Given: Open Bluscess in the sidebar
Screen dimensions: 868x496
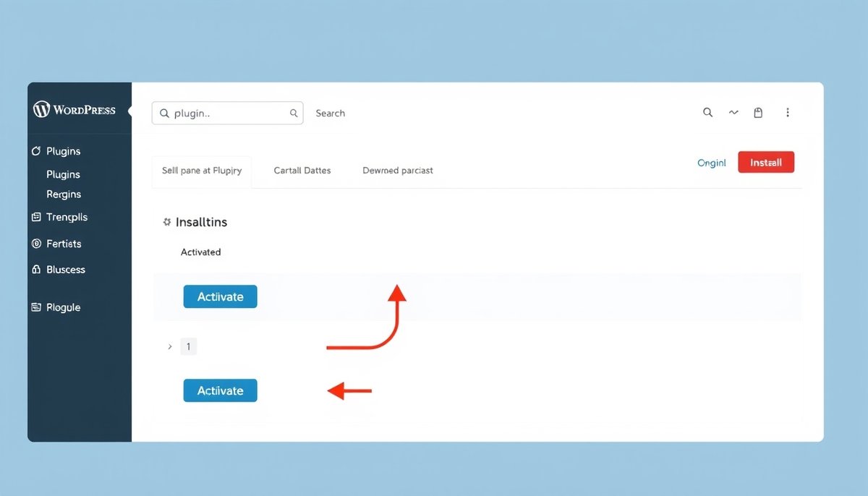Looking at the screenshot, I should point(66,269).
